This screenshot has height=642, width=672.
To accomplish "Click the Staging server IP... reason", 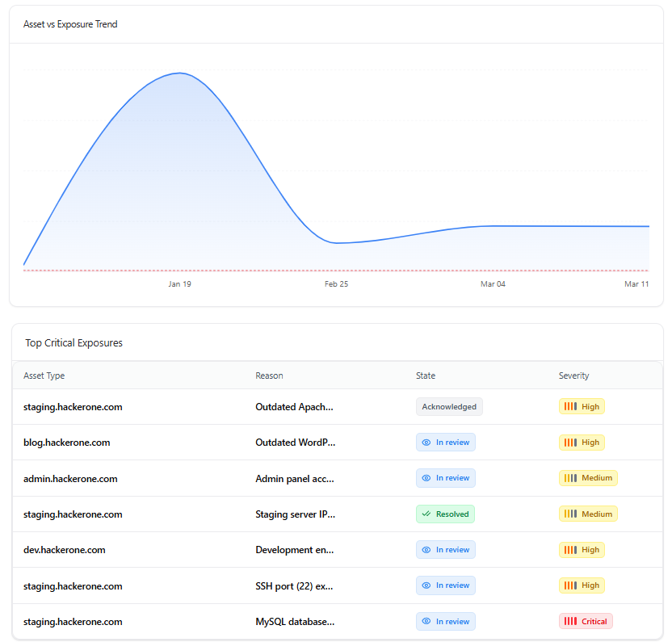I will (x=296, y=514).
